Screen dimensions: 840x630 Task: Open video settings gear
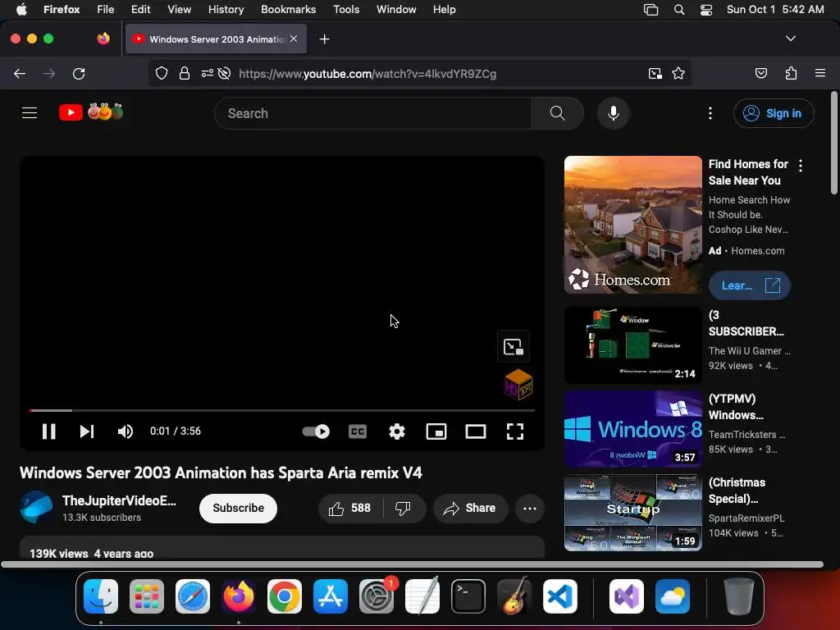click(x=397, y=431)
